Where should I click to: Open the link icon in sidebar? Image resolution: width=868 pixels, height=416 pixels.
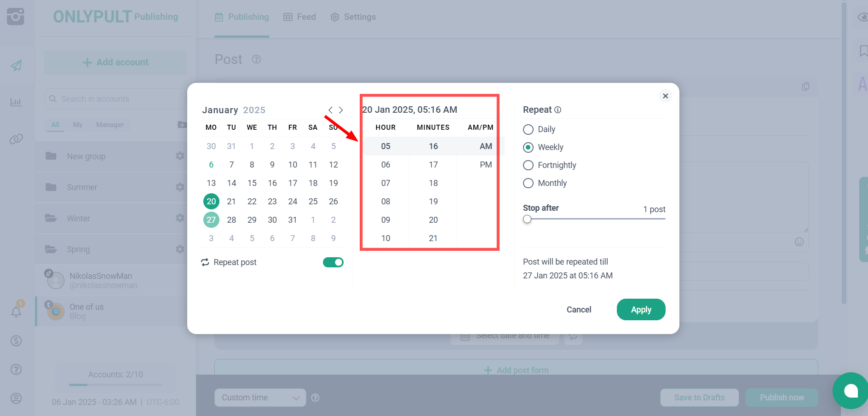coord(16,139)
